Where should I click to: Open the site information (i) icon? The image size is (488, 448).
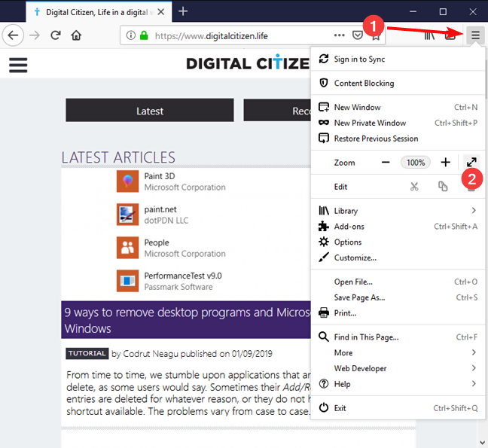(131, 35)
